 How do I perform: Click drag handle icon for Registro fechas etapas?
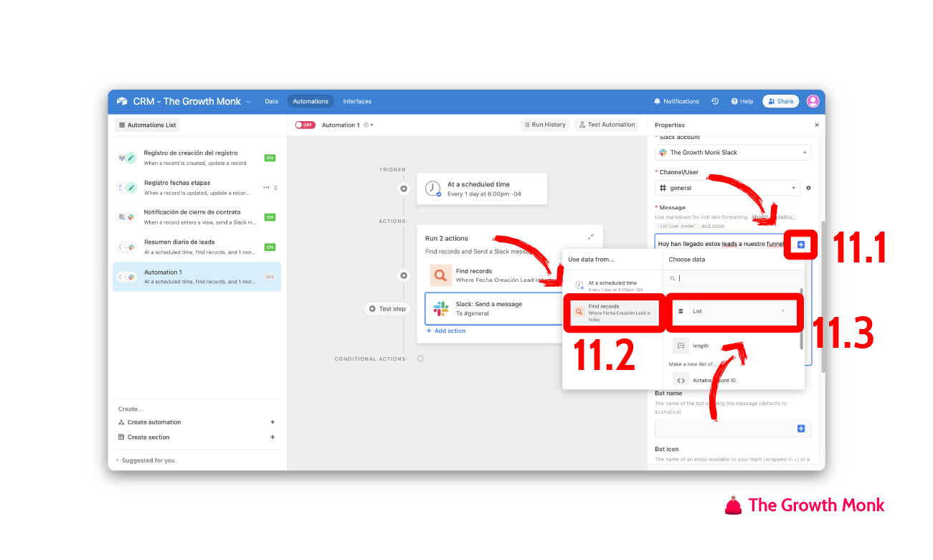[x=276, y=188]
